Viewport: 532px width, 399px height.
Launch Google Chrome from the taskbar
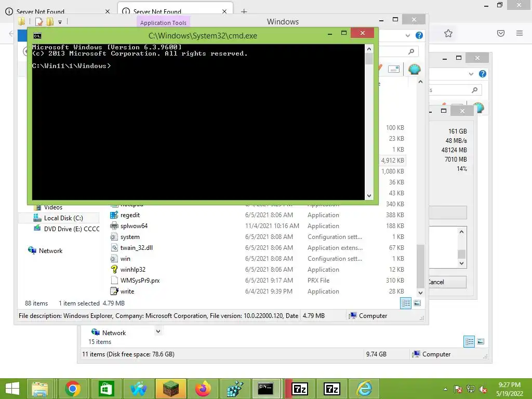pos(73,389)
